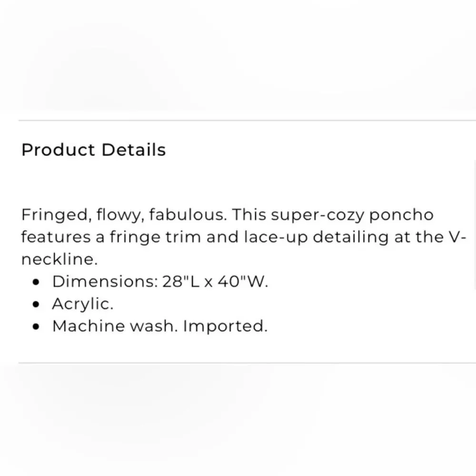The height and width of the screenshot is (476, 476).
Task: Click the word "poncho" in the description
Action: [401, 216]
